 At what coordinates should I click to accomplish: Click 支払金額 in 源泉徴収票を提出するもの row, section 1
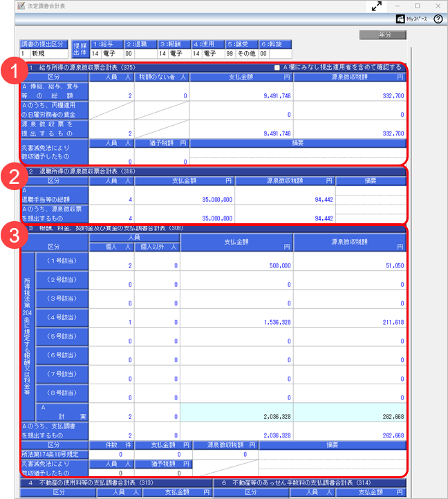tap(241, 129)
